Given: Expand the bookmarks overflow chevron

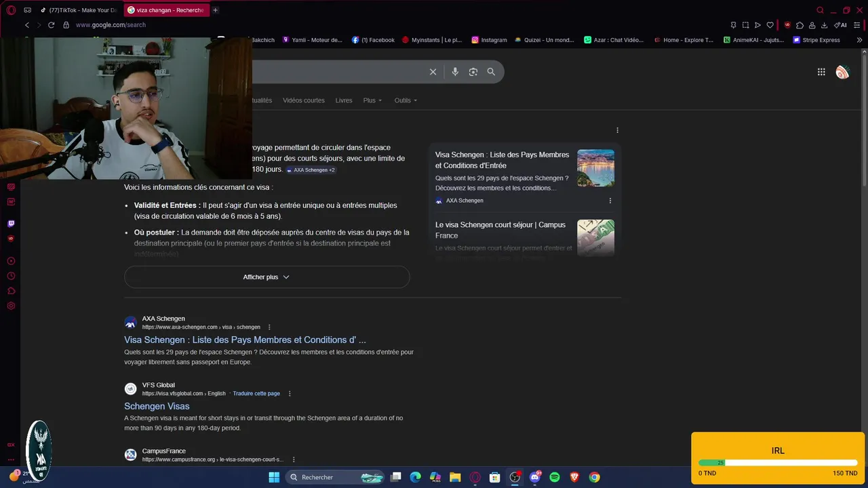Looking at the screenshot, I should (x=859, y=40).
